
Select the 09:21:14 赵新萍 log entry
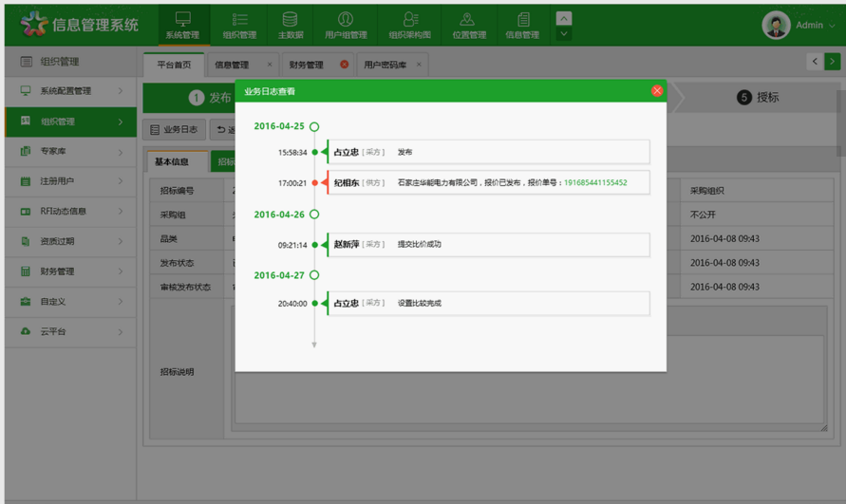tap(488, 245)
